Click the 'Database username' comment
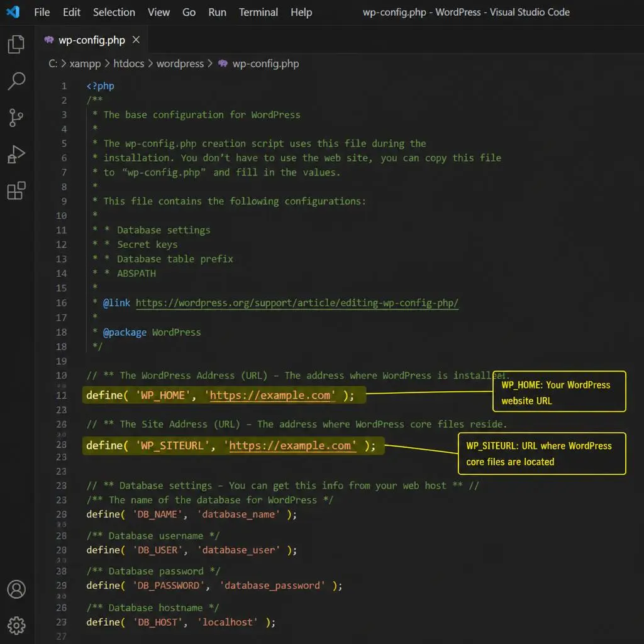Screen dimensions: 644x644 (153, 536)
